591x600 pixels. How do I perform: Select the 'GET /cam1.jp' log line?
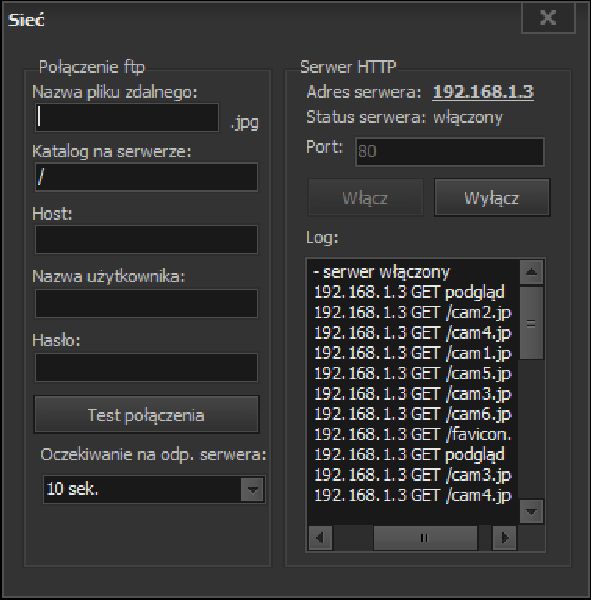413,353
